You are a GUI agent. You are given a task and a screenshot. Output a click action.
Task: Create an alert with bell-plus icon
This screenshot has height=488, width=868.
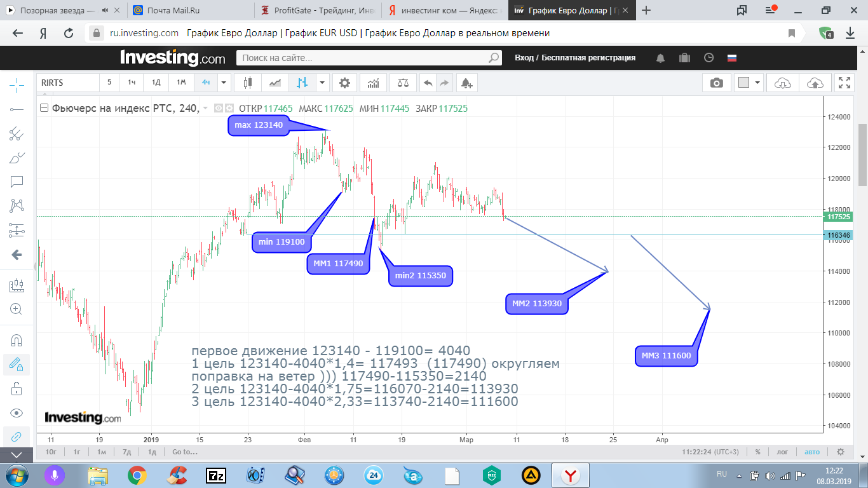[x=466, y=83]
